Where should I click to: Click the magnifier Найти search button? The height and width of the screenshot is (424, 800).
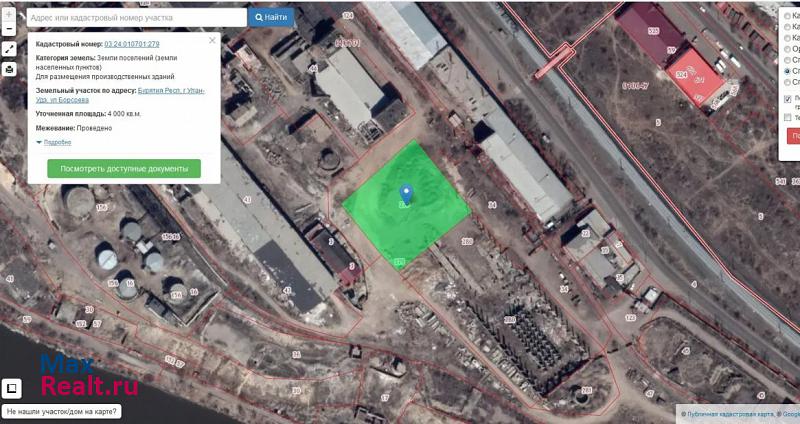[270, 17]
